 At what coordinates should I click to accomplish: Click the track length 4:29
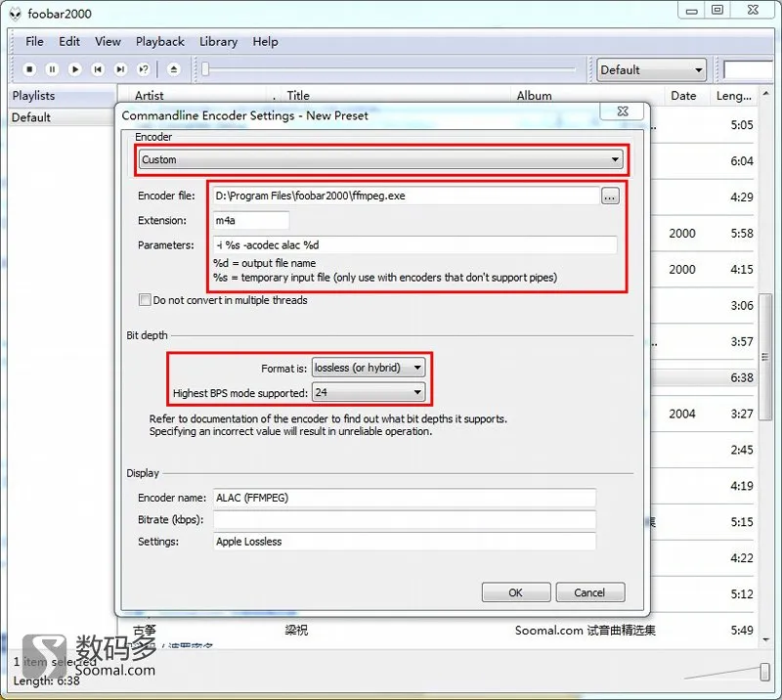[x=742, y=197]
